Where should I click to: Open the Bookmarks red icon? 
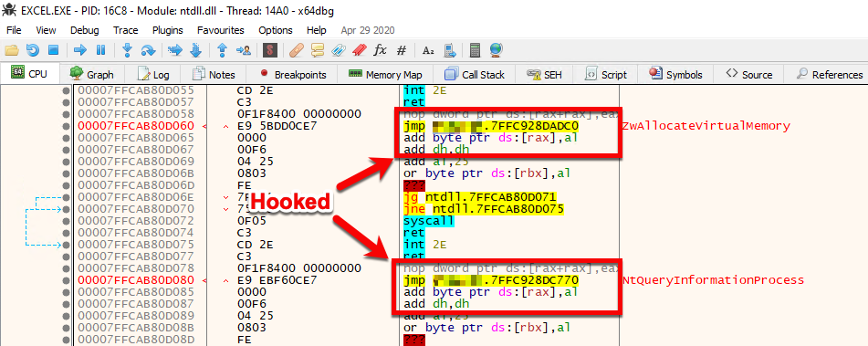click(x=360, y=50)
